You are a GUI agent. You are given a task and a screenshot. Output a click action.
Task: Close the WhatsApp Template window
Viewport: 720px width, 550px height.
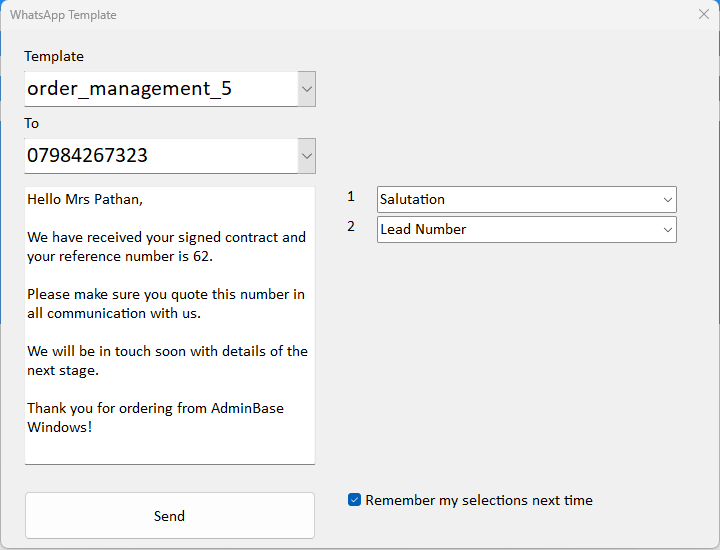(x=703, y=14)
